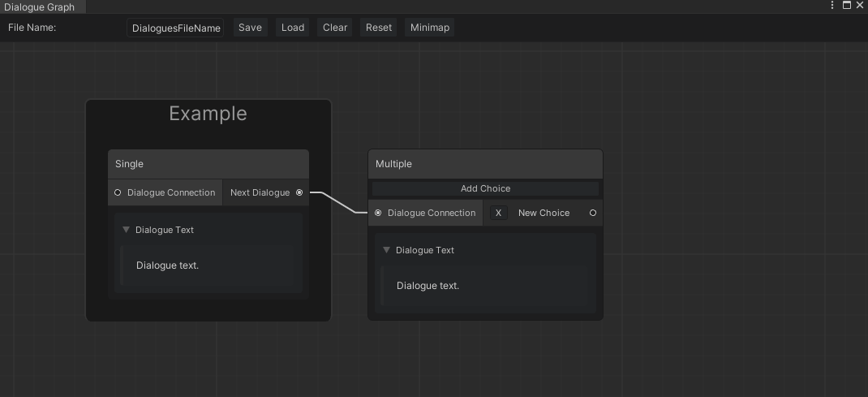Click the New Choice output port circle
The width and height of the screenshot is (868, 397).
pyautogui.click(x=593, y=214)
